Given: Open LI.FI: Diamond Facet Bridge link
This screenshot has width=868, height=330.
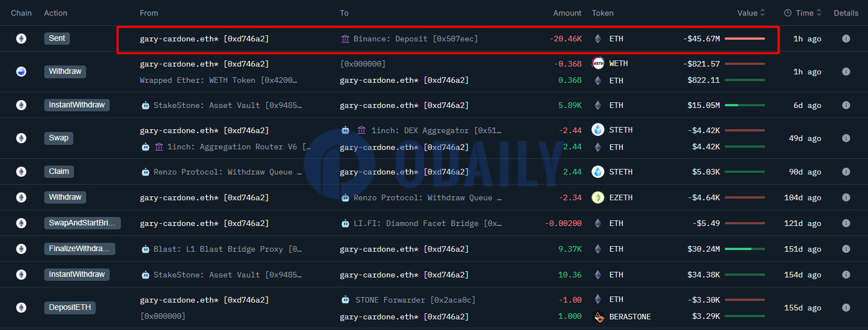Looking at the screenshot, I should pos(428,223).
